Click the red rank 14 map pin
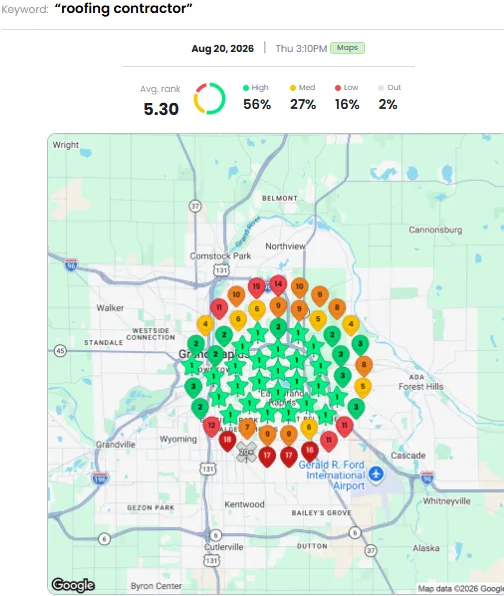504x596 pixels. tap(278, 285)
